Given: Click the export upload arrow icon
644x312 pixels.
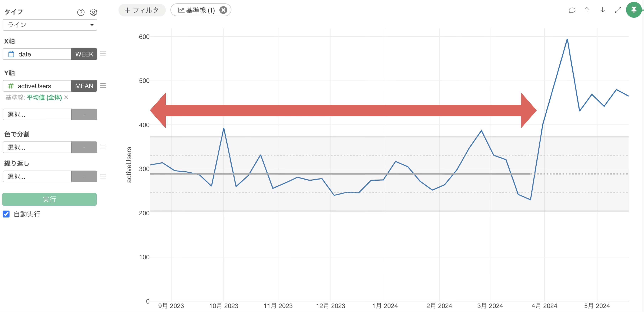Looking at the screenshot, I should point(587,10).
